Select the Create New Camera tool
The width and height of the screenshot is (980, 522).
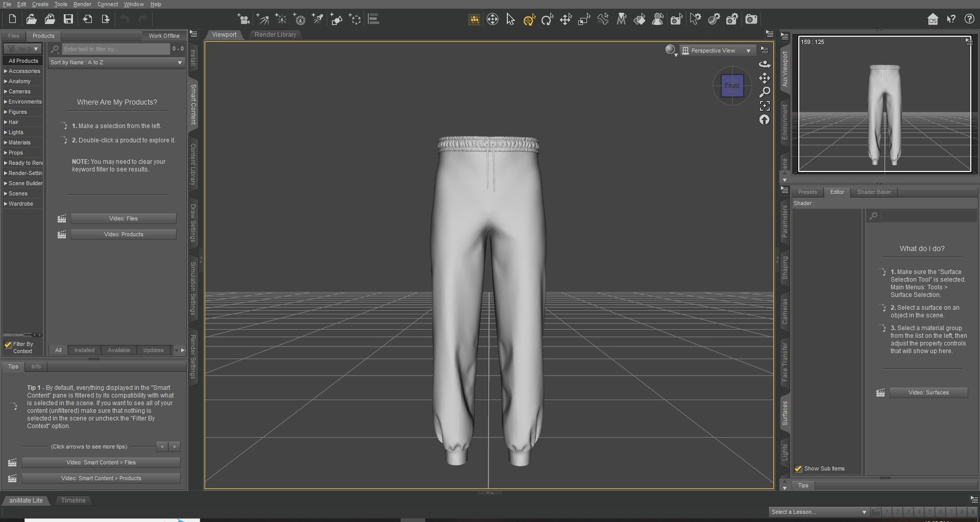(x=243, y=19)
